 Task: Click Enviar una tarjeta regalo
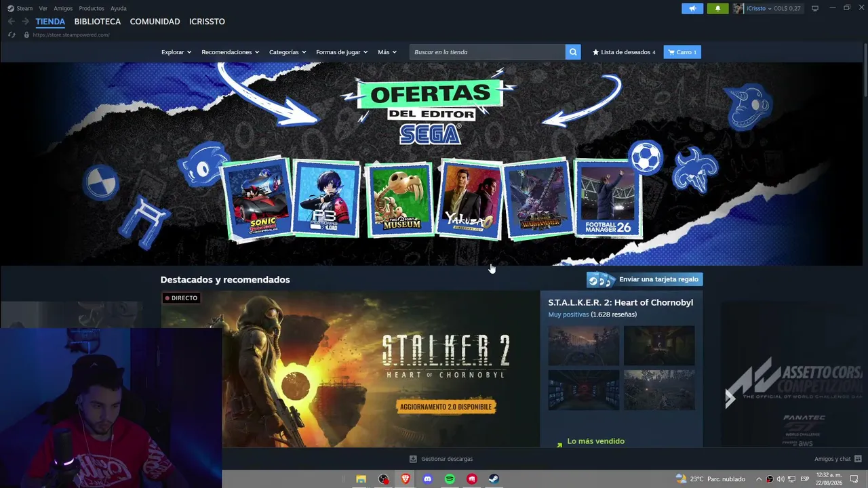click(x=645, y=279)
